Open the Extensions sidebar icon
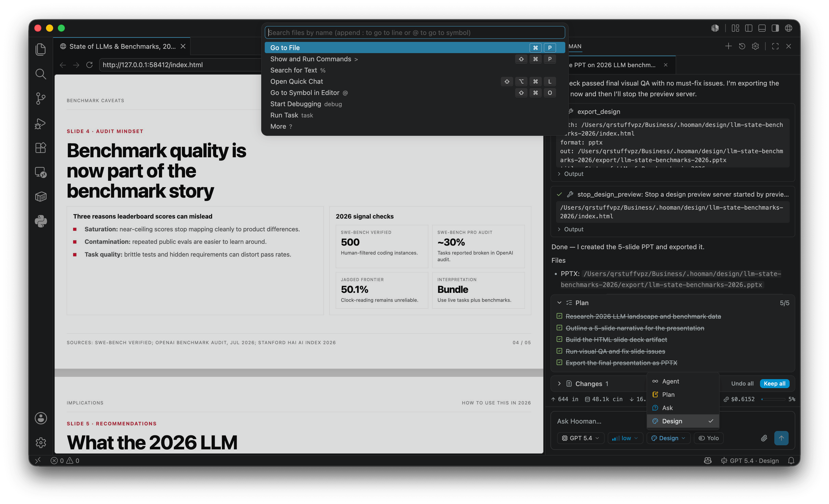The image size is (829, 504). [41, 148]
